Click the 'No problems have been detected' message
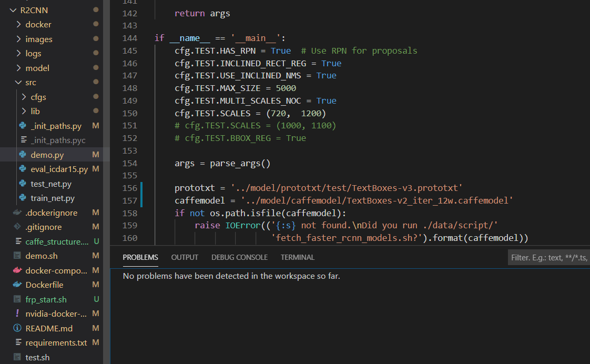 coord(231,276)
